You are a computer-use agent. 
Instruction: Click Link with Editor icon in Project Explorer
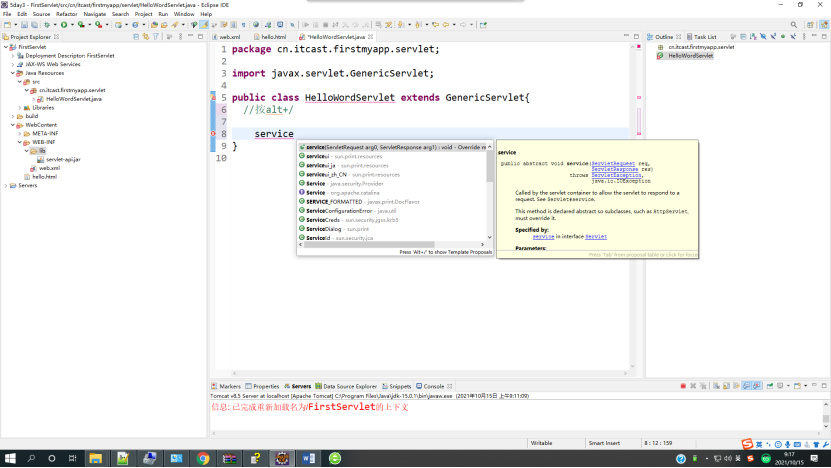(146, 37)
